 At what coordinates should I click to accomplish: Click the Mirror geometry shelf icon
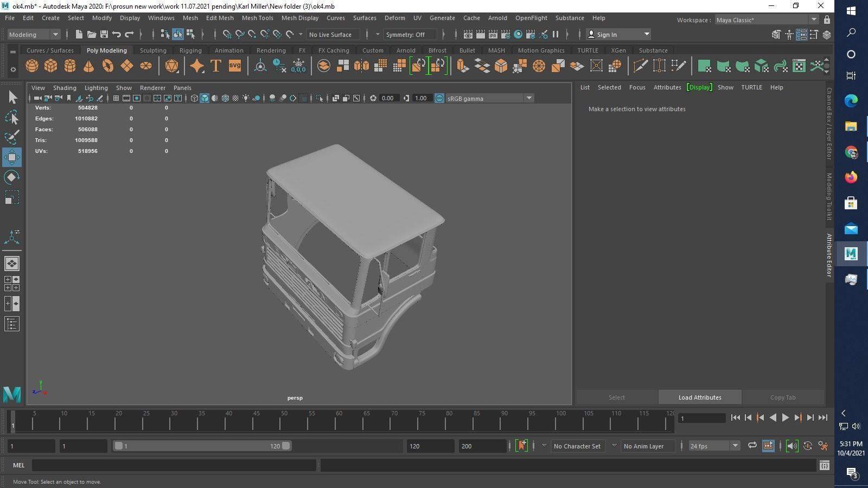click(x=361, y=66)
